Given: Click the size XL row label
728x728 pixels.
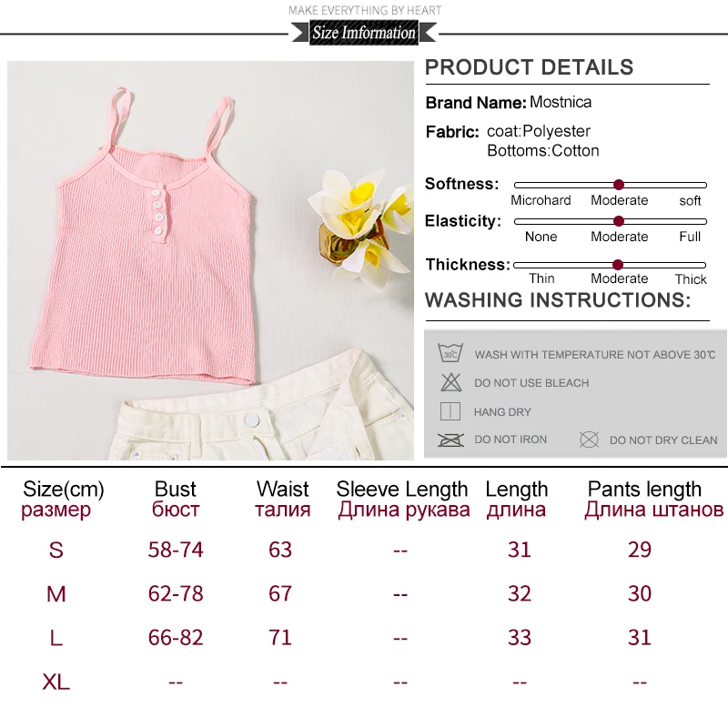Looking at the screenshot, I should [56, 682].
